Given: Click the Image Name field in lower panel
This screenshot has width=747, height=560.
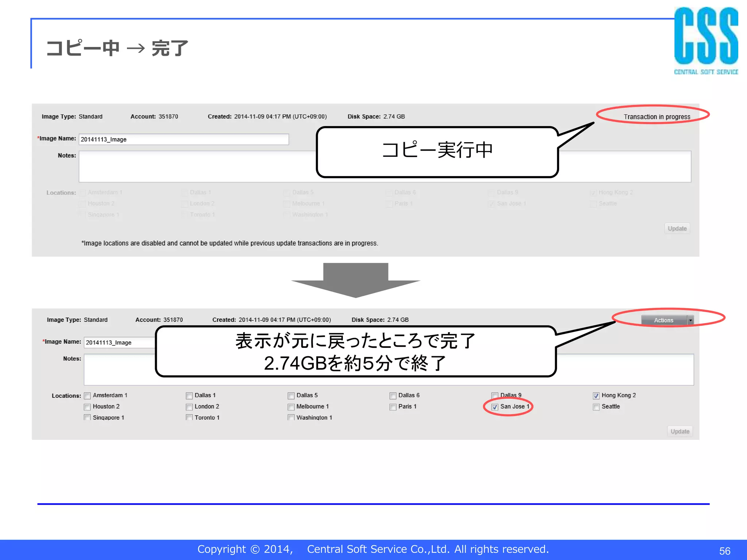Looking at the screenshot, I should point(120,342).
